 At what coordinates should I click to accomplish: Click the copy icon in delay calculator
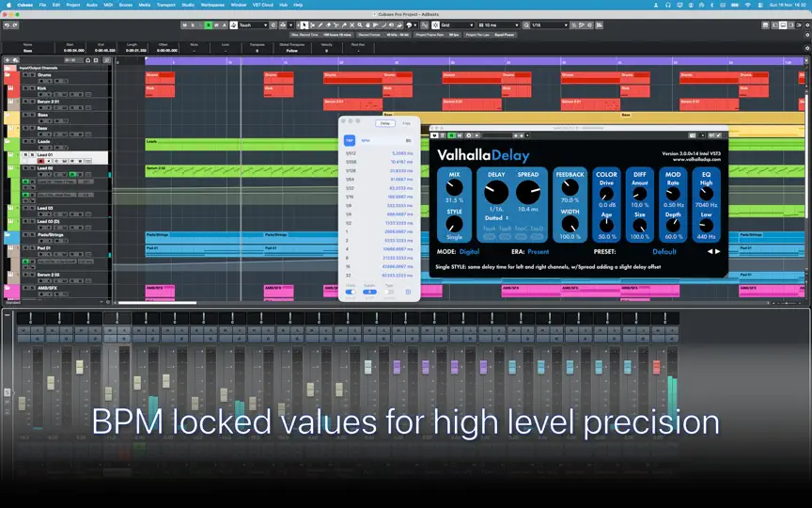click(x=408, y=292)
